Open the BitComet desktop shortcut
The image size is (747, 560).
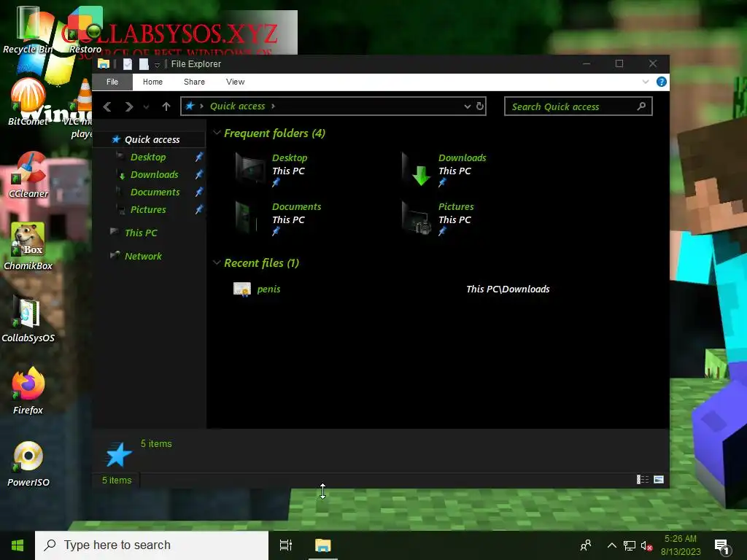[x=28, y=102]
